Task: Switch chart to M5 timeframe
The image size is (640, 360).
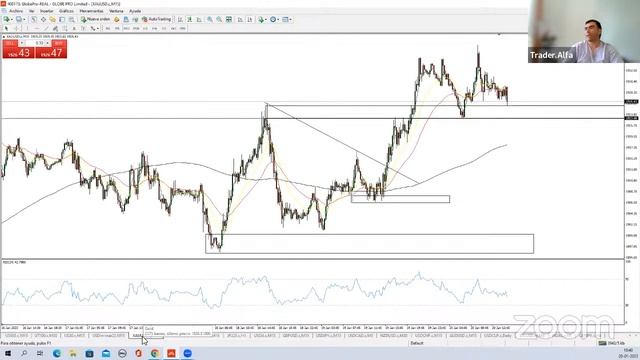Action: point(117,28)
